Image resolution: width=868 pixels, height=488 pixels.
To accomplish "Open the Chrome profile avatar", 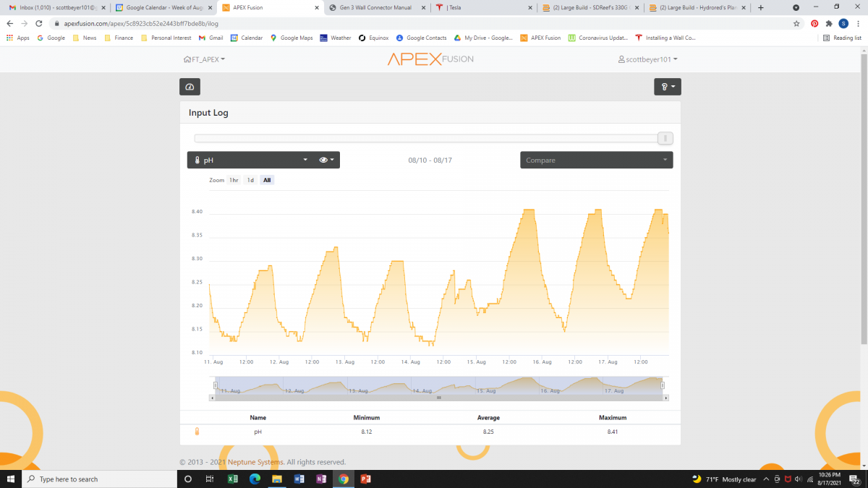I will pyautogui.click(x=843, y=23).
